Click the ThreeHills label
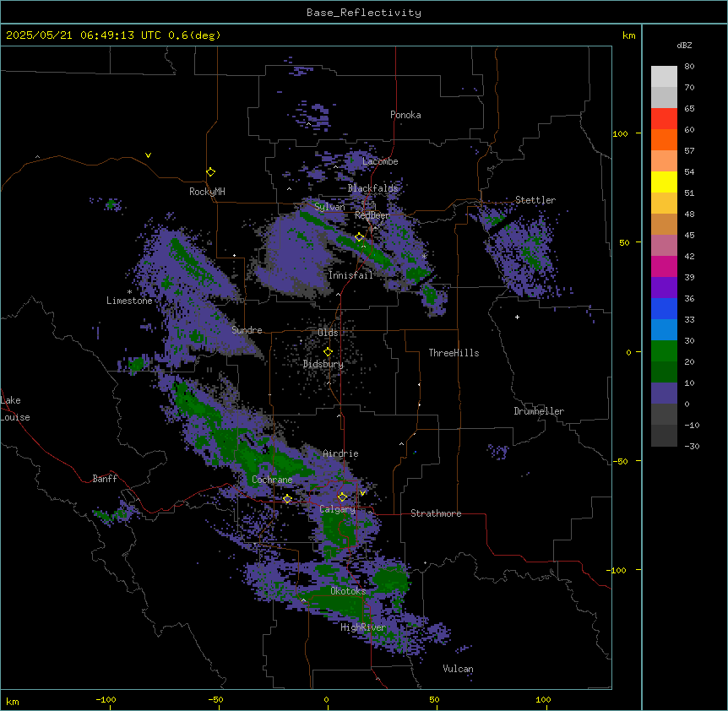The width and height of the screenshot is (728, 711). pos(454,353)
